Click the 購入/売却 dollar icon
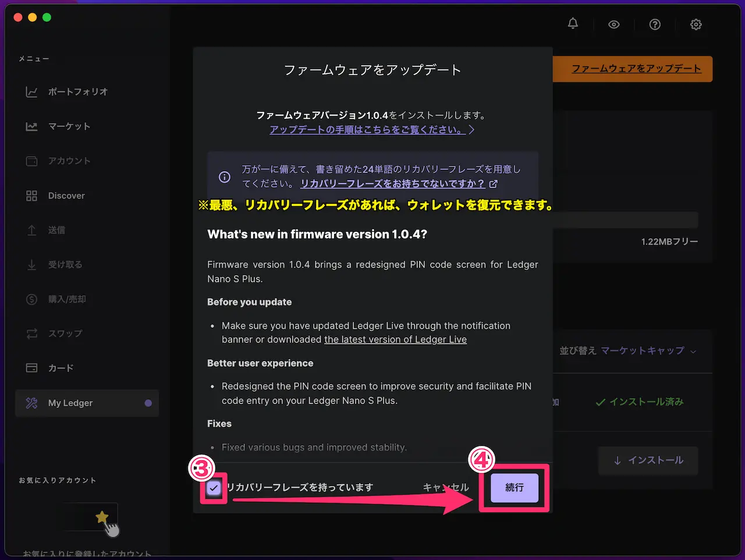The image size is (745, 560). 31,299
